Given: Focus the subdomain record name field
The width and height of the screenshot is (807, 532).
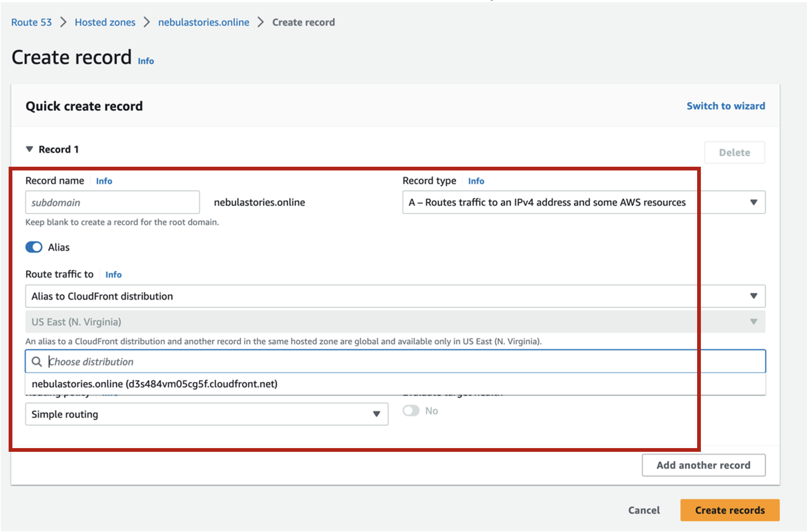Looking at the screenshot, I should click(x=112, y=202).
